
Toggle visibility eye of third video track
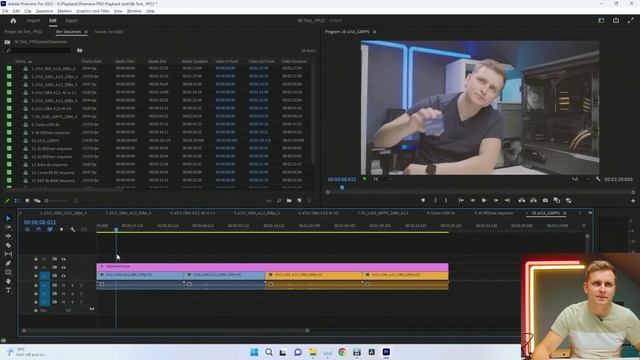[63, 276]
